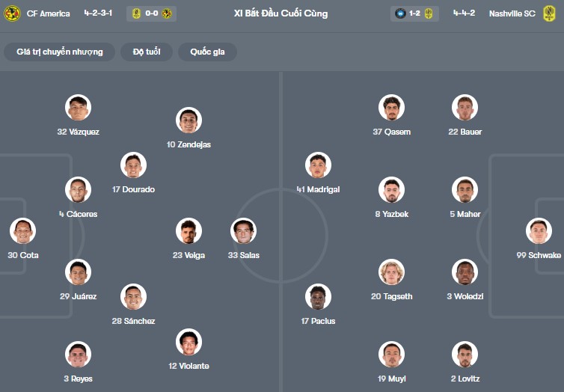This screenshot has width=564, height=392.
Task: Toggle the Độ tuổi filter
Action: [x=148, y=52]
